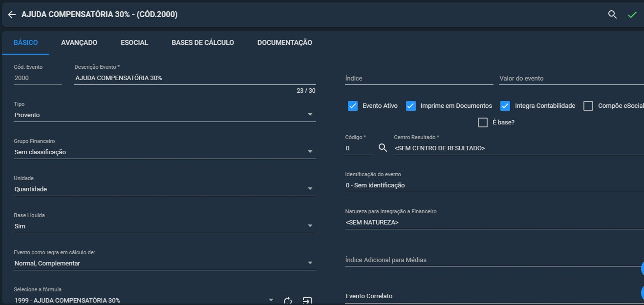Viewport: 644px width, 305px height.
Task: Switch to the AVANÇADO tab
Action: tap(79, 42)
